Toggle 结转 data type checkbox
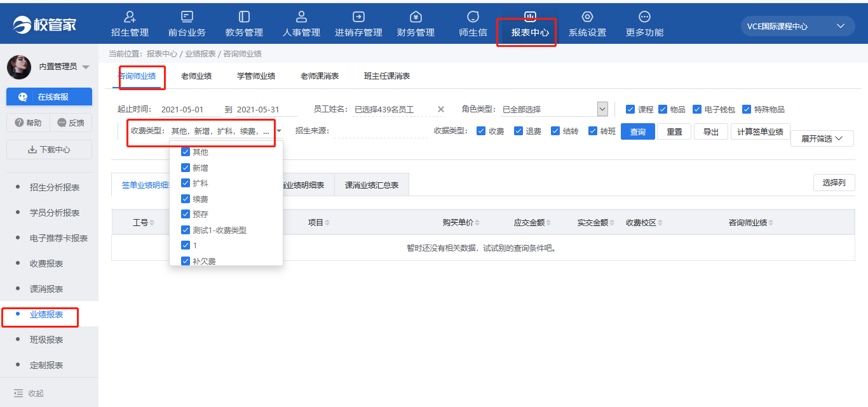Viewport: 868px width, 407px height. (556, 131)
